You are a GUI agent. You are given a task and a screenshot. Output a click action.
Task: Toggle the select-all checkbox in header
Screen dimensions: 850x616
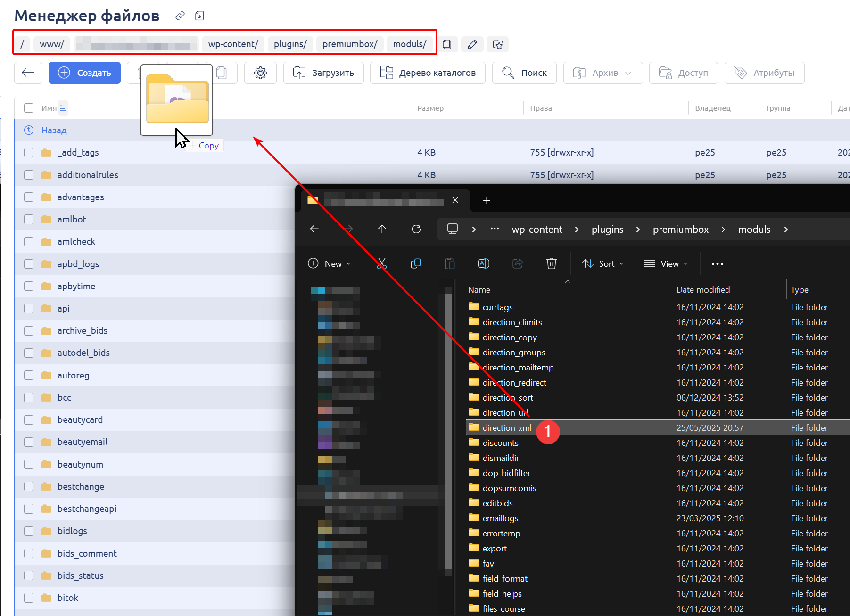pos(29,108)
